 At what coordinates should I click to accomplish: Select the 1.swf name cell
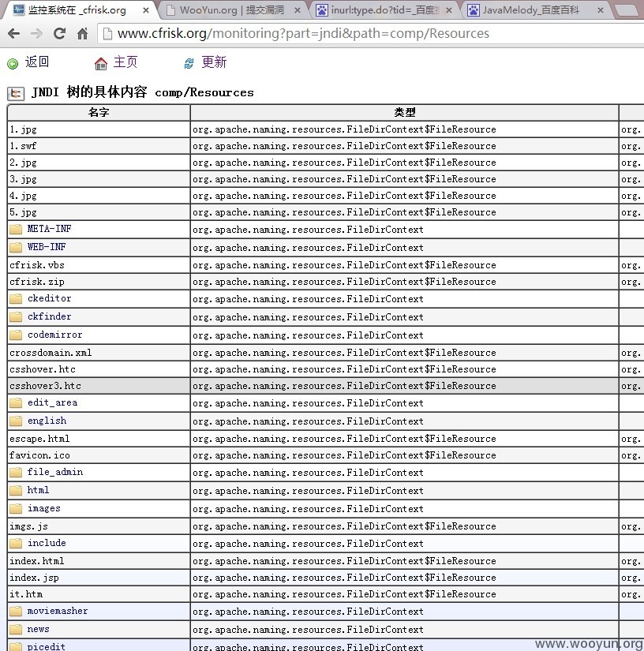[x=99, y=146]
